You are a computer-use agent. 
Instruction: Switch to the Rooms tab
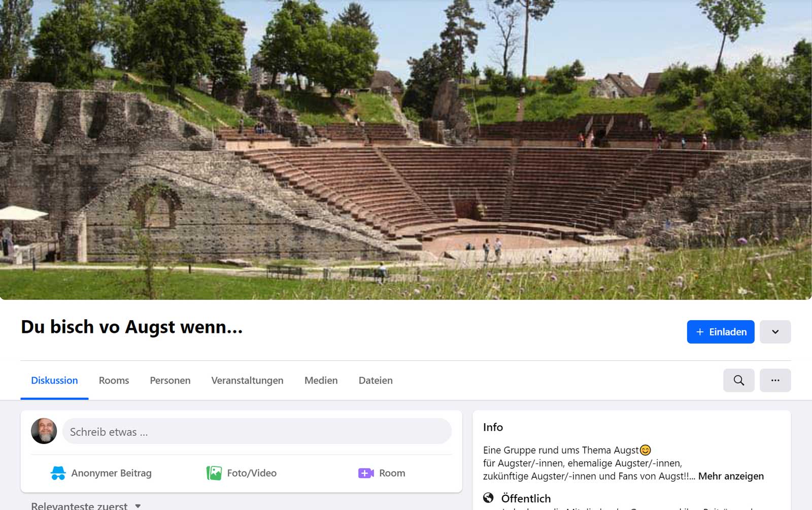[x=114, y=380]
